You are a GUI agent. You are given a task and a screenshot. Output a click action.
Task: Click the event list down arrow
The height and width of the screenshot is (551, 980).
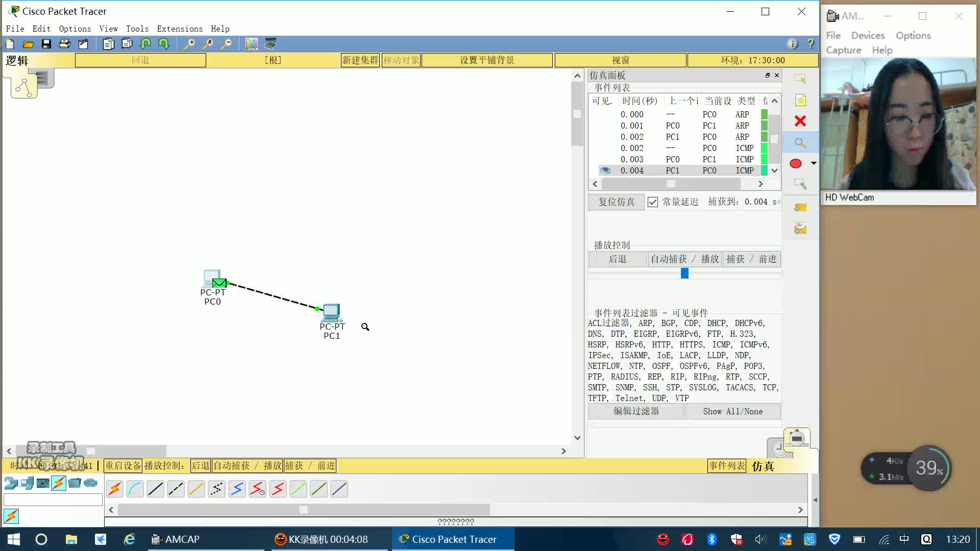pos(774,170)
